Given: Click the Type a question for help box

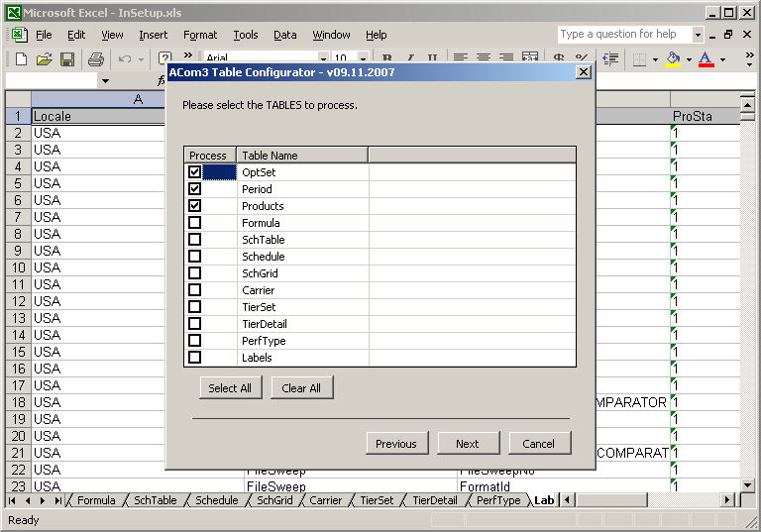Looking at the screenshot, I should pyautogui.click(x=624, y=34).
